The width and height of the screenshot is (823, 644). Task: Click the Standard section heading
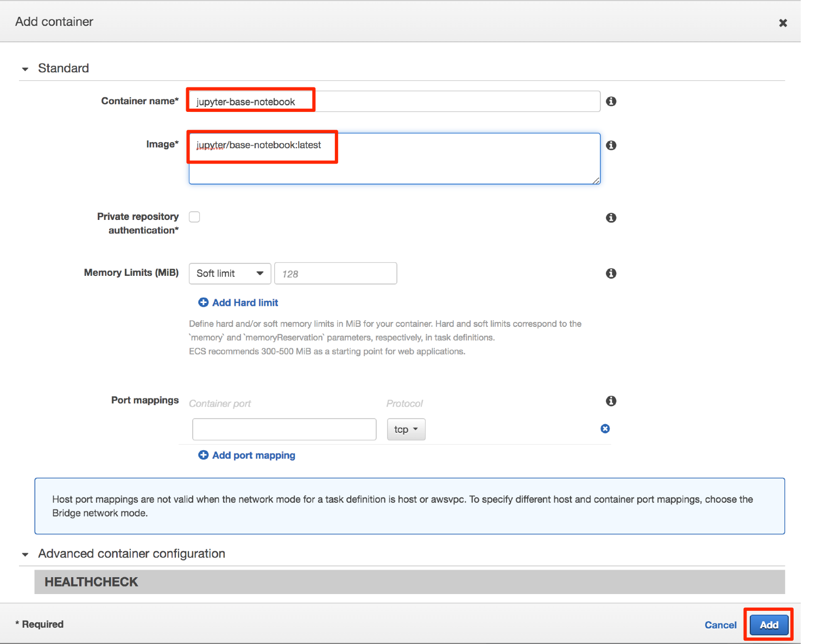(64, 68)
